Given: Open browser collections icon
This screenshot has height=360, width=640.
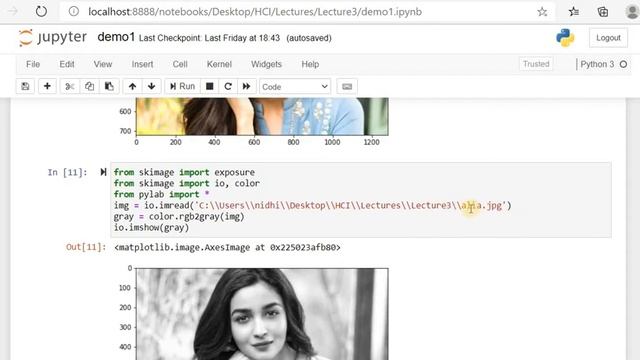Looking at the screenshot, I should (x=603, y=12).
